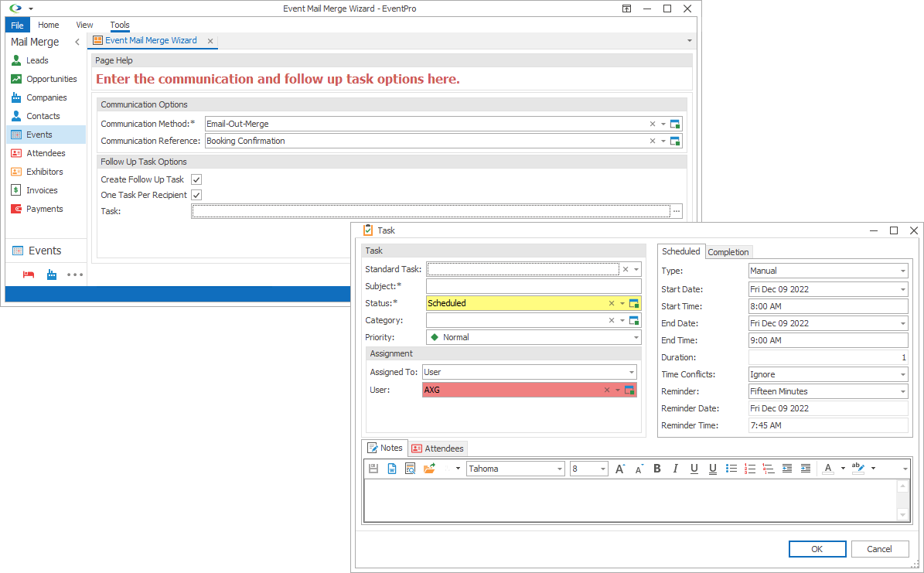Clear the Communication Method value
The image size is (924, 573).
pyautogui.click(x=653, y=124)
